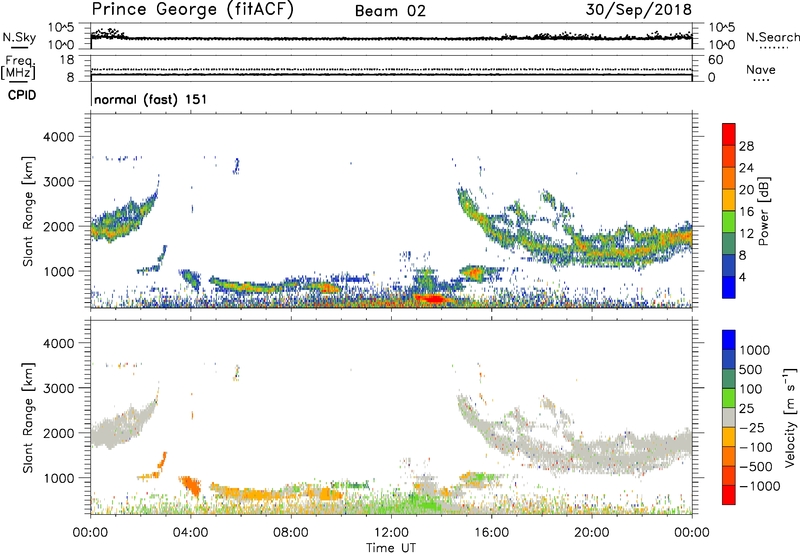This screenshot has height=554, width=800.
Task: Click the '-1000' label on the Velocity scale
Action: click(759, 486)
